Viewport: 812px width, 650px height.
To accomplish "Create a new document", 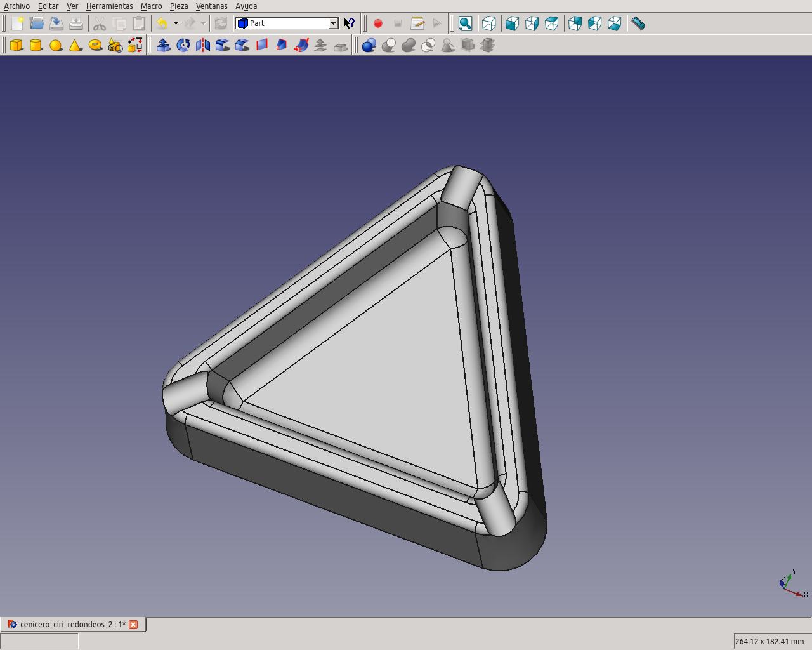I will click(17, 23).
